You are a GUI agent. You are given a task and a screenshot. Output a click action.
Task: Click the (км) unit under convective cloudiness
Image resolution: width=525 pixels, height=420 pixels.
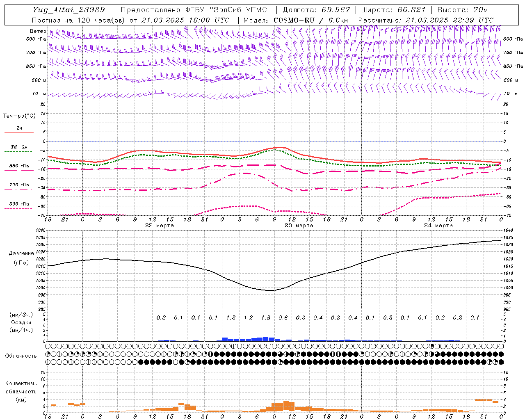pyautogui.click(x=21, y=399)
